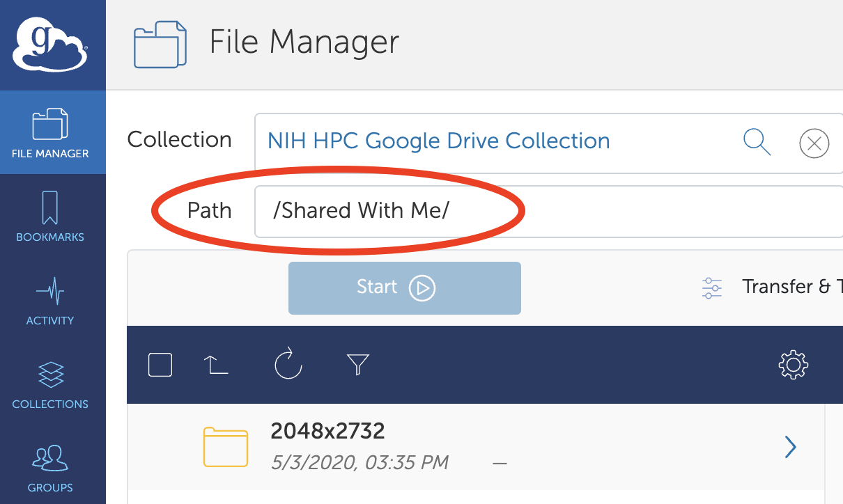Open the view settings gear
This screenshot has height=504, width=843.
tap(793, 364)
